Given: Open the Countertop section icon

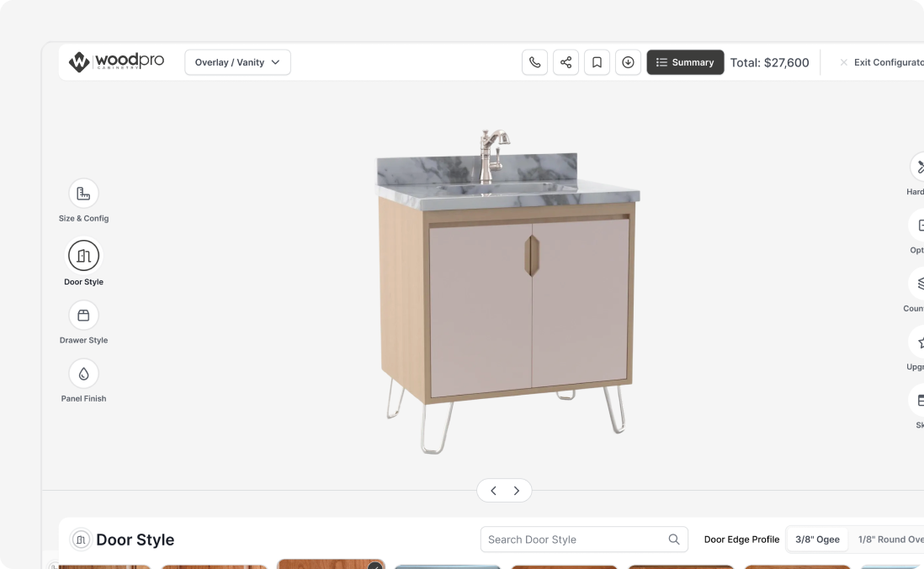Looking at the screenshot, I should tap(918, 284).
